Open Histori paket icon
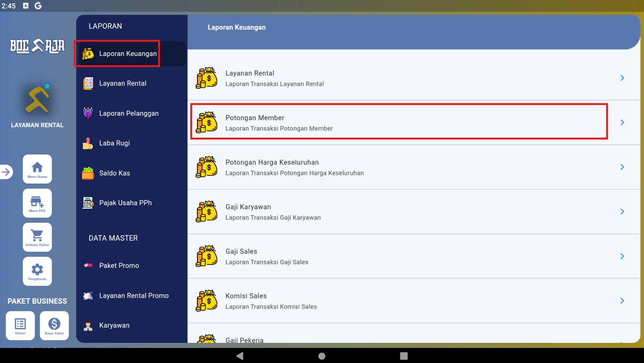 pos(20,326)
